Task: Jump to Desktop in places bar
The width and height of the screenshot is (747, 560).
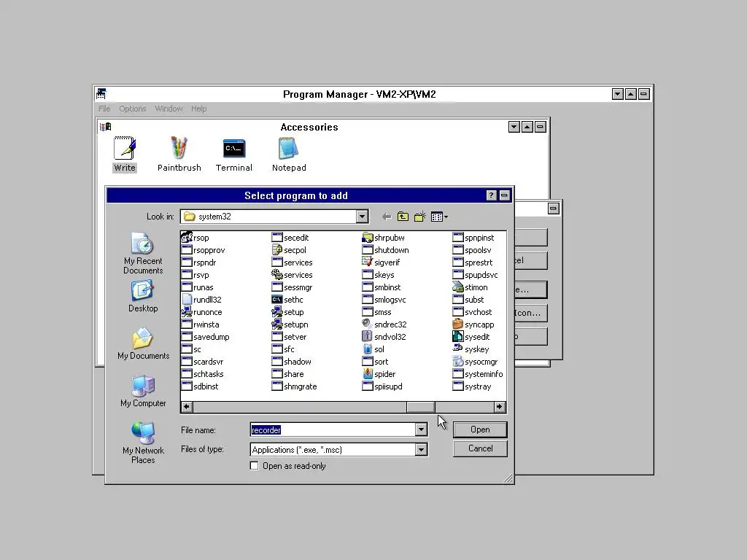Action: click(x=143, y=296)
